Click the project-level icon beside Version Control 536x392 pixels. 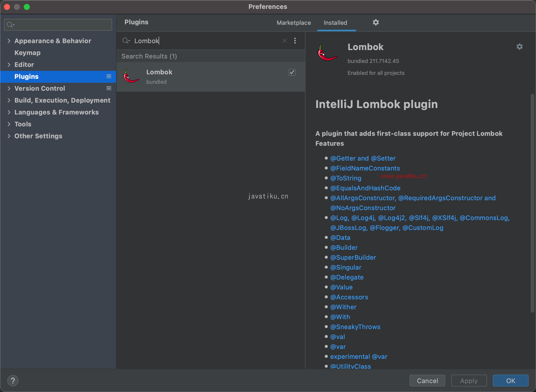[109, 88]
